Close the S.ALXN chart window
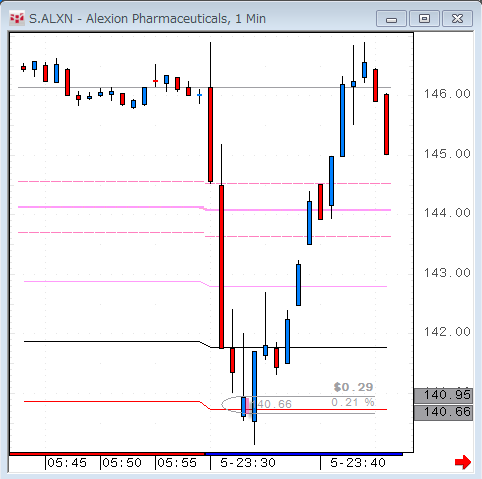Viewport: 482px width, 479px height. pos(457,18)
